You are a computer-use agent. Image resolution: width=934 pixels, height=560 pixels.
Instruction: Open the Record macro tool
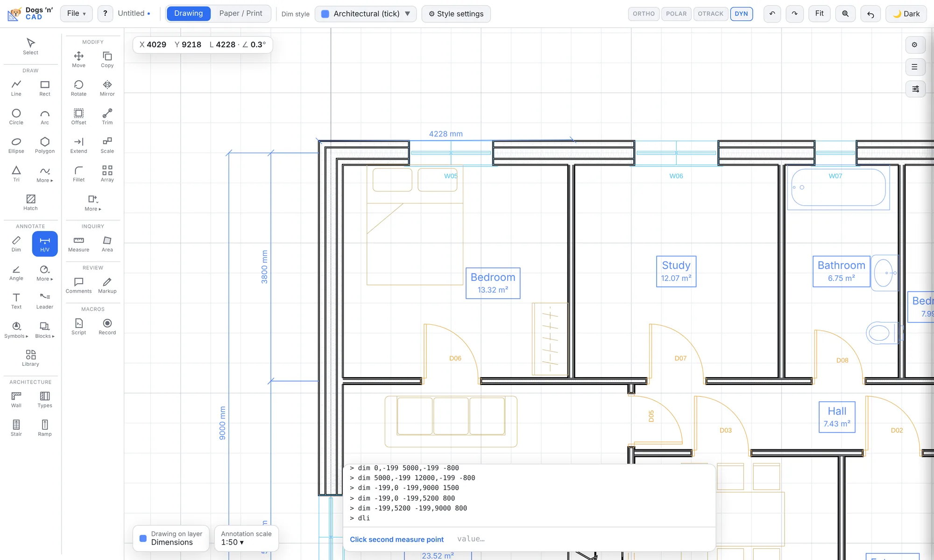(107, 327)
